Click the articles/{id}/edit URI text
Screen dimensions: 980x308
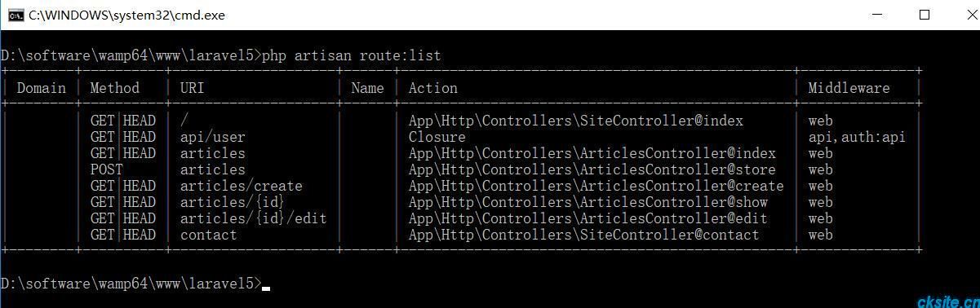tap(254, 218)
